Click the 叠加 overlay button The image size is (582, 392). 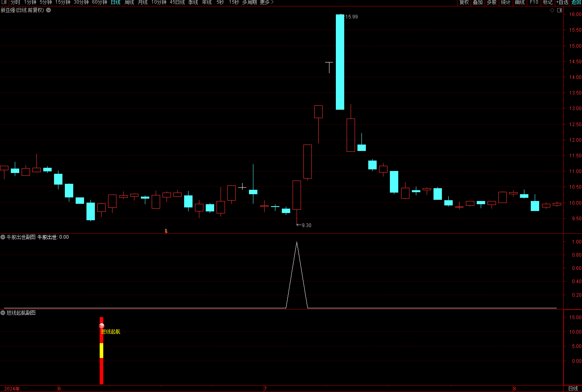[x=478, y=2]
